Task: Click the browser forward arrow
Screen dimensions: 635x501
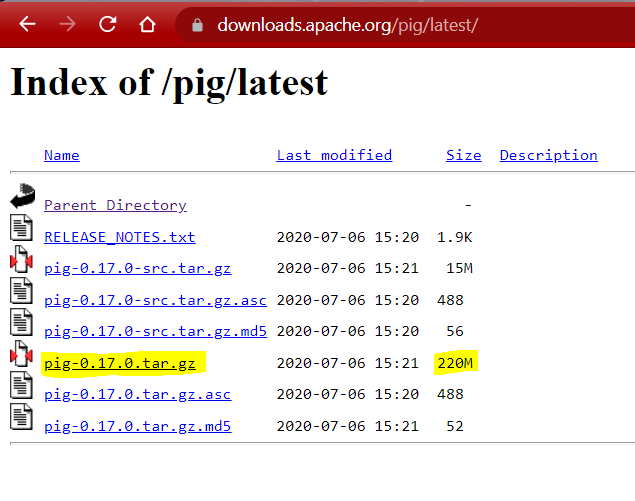Action: 67,24
